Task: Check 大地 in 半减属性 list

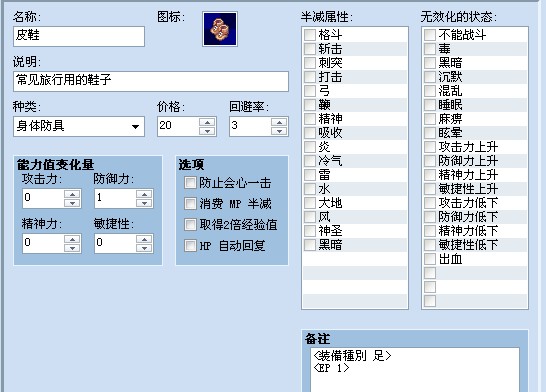Action: tap(310, 203)
